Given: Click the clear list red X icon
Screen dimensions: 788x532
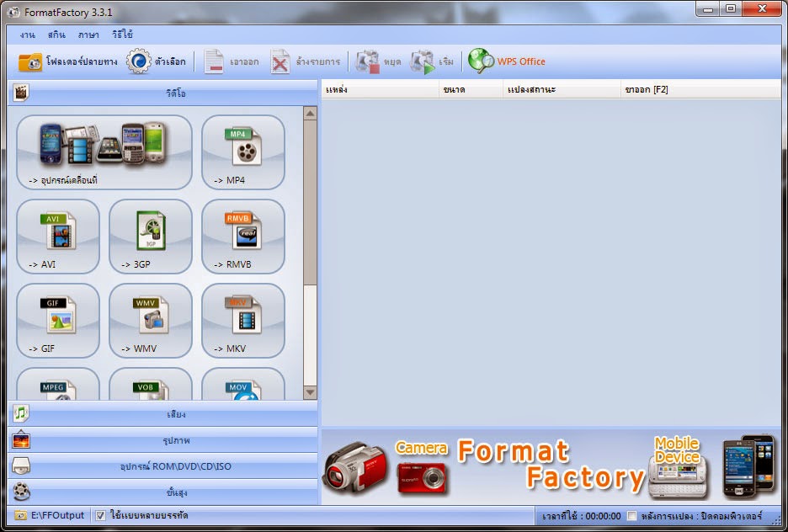Looking at the screenshot, I should click(280, 61).
